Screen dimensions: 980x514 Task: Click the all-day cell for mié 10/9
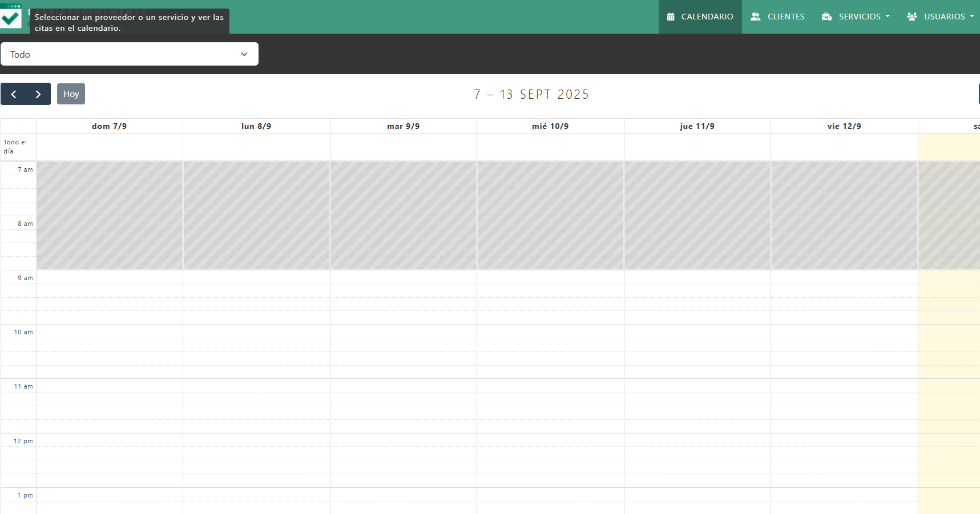pos(550,147)
